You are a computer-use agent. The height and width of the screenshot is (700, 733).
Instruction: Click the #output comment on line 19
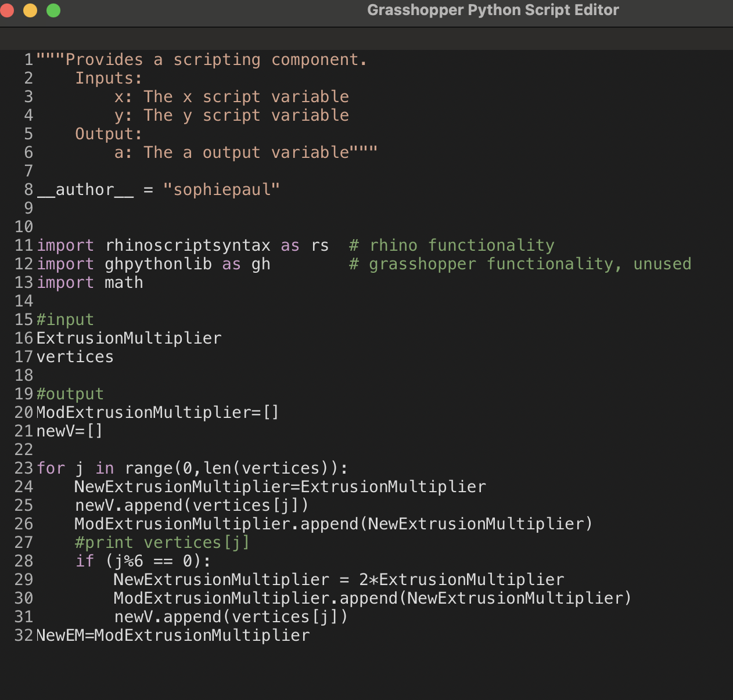[70, 394]
